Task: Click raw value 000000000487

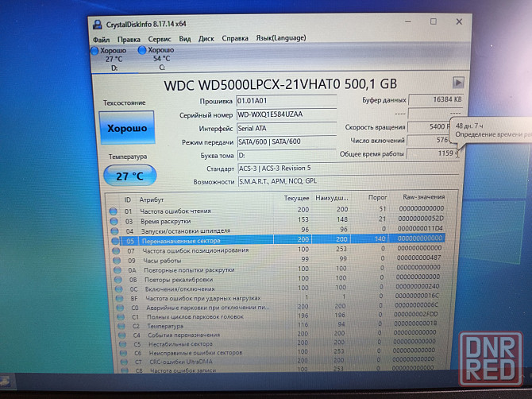Action: pyautogui.click(x=418, y=258)
